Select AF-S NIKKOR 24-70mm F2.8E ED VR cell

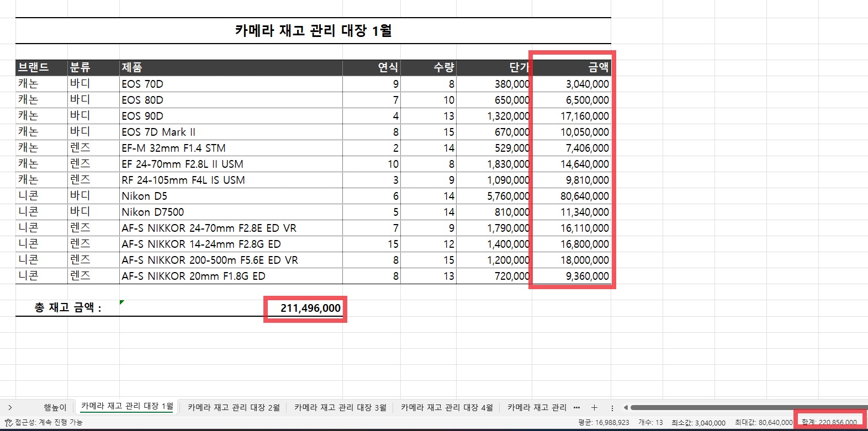point(231,228)
